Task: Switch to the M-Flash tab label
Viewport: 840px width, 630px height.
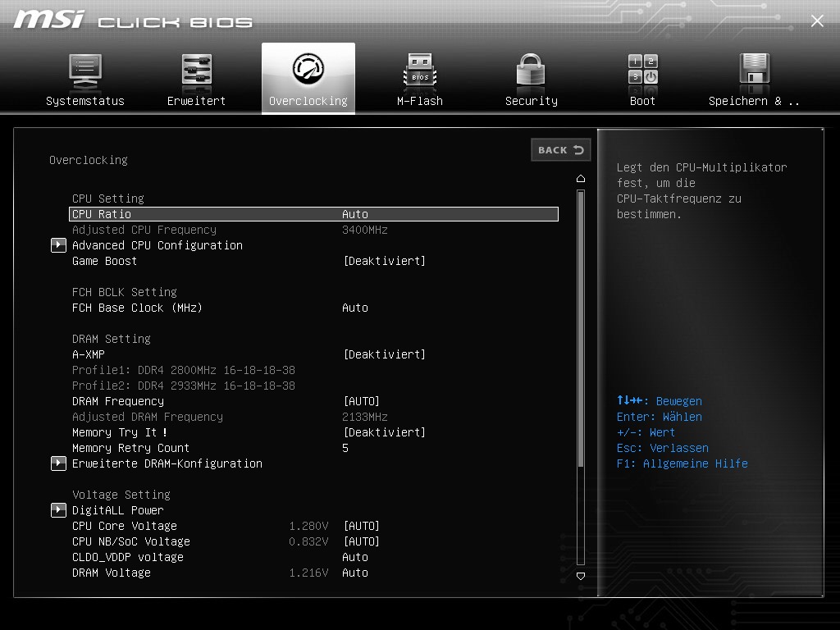Action: [x=420, y=101]
